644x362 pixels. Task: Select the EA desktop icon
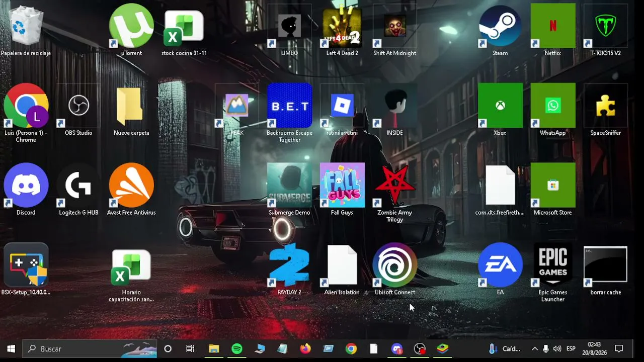click(x=500, y=269)
